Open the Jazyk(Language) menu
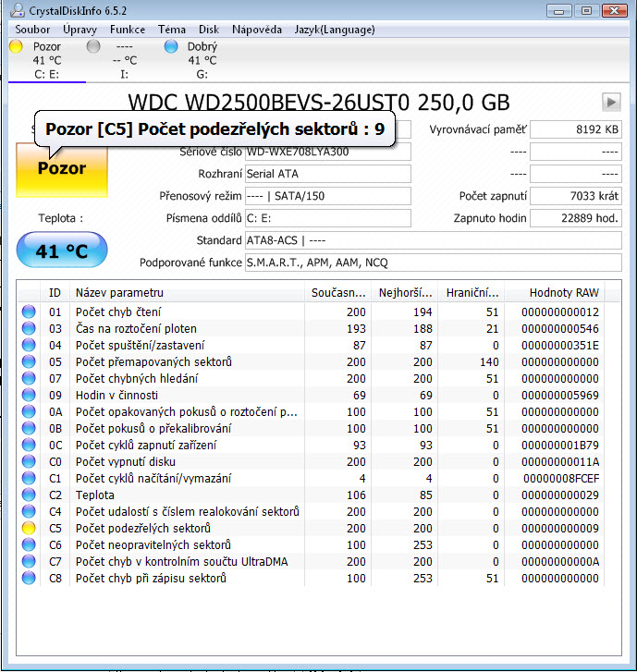This screenshot has height=672, width=637. [337, 30]
